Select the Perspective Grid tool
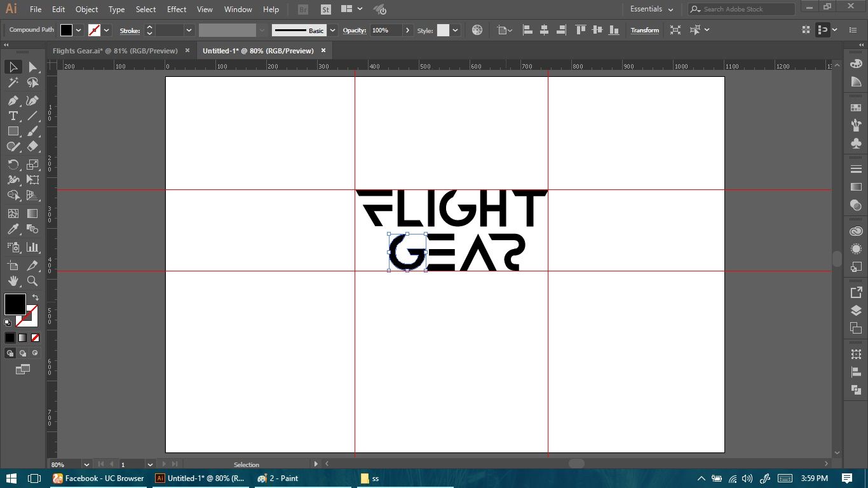868x488 pixels. tap(32, 195)
